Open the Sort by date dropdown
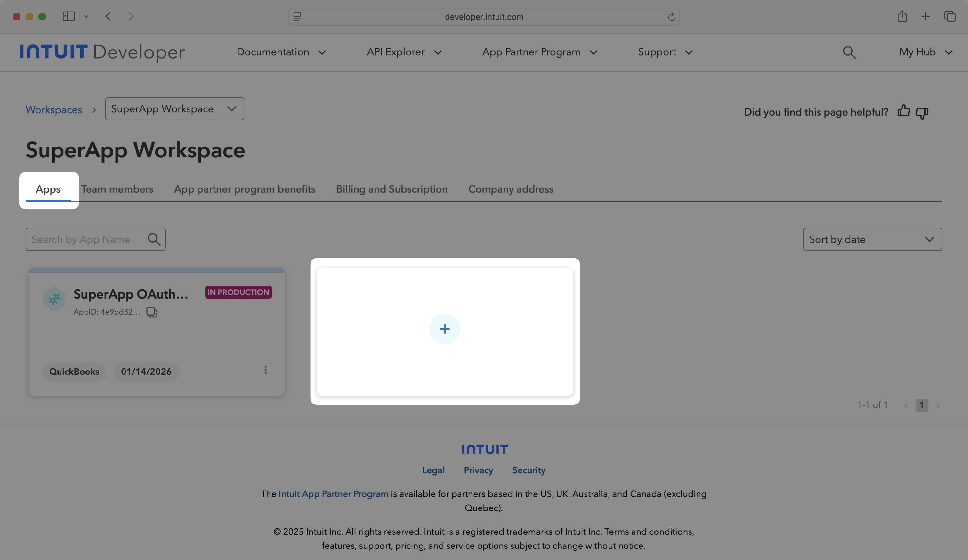Image resolution: width=968 pixels, height=560 pixels. tap(872, 239)
